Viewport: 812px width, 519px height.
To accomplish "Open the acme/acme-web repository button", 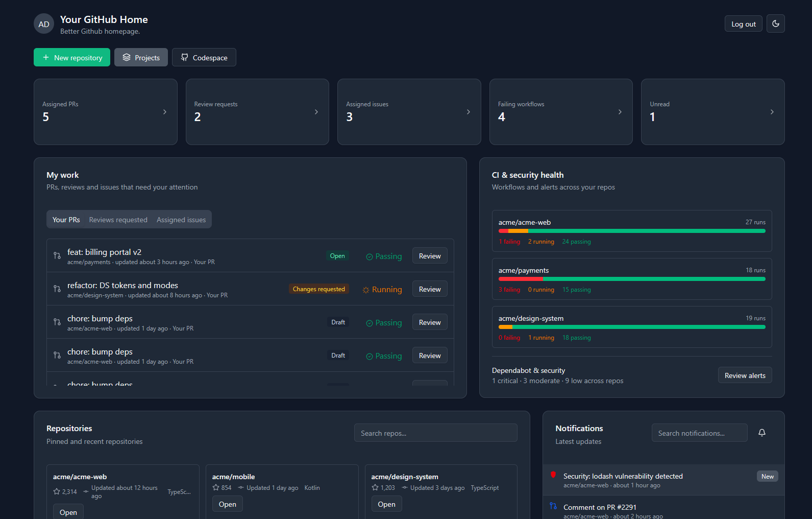I will (x=68, y=511).
